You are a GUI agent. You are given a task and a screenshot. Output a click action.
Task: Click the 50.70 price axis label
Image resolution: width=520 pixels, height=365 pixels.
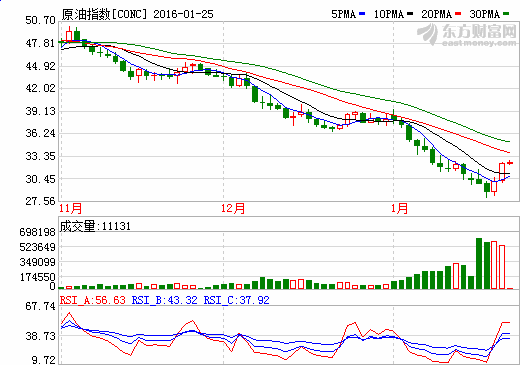tap(40, 20)
